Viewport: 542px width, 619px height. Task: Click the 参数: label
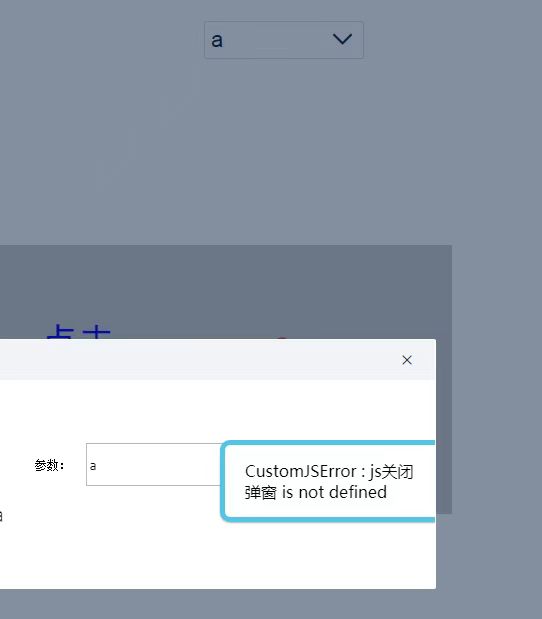[49, 465]
